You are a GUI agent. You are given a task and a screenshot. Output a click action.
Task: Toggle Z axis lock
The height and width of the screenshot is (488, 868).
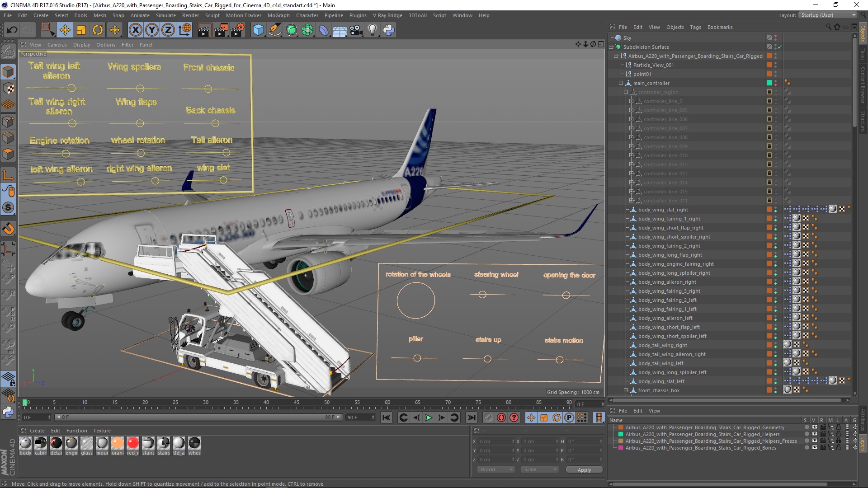point(168,30)
